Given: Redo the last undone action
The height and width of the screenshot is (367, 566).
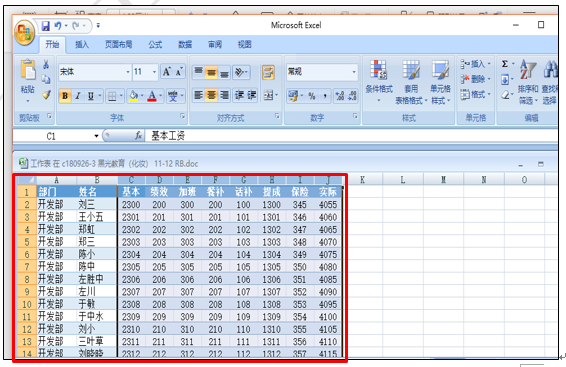Looking at the screenshot, I should click(76, 26).
